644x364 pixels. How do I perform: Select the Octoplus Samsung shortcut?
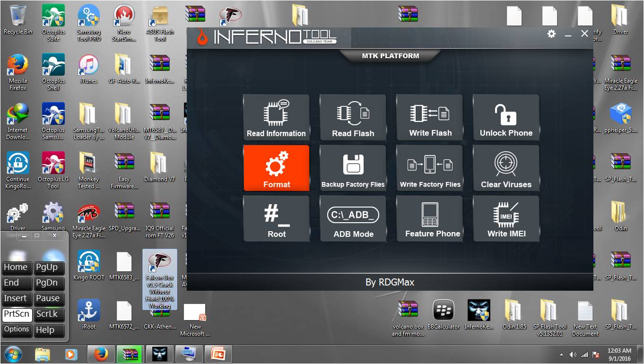click(x=53, y=121)
